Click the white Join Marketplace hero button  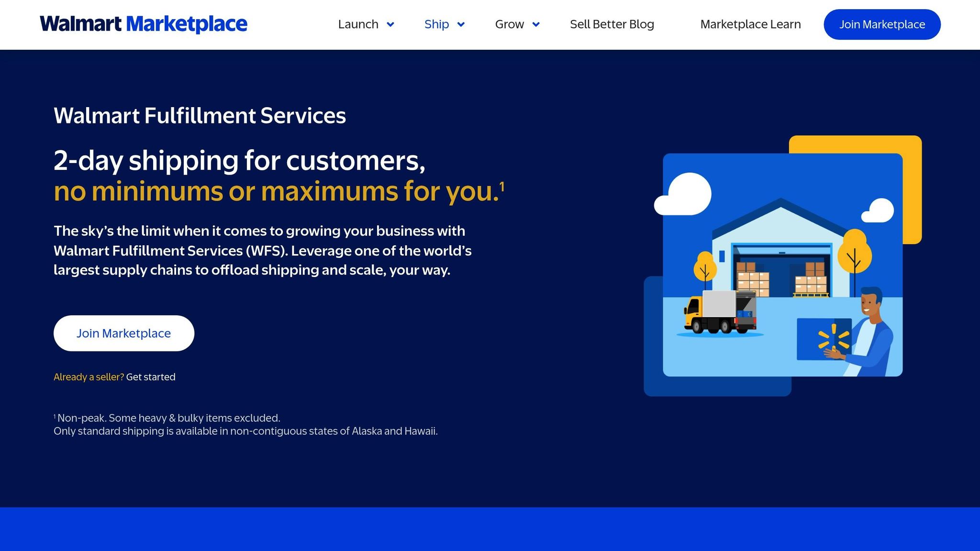124,333
